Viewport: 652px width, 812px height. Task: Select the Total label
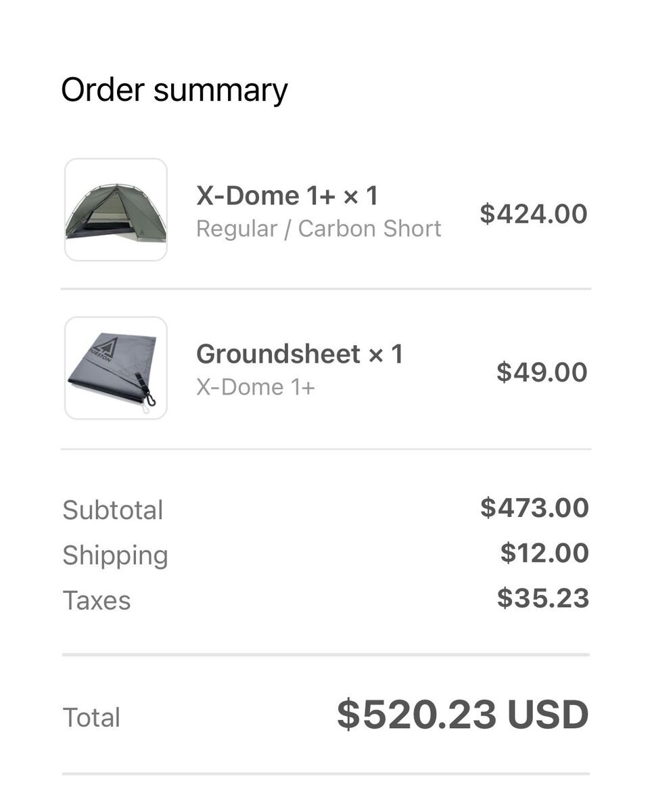coord(91,717)
